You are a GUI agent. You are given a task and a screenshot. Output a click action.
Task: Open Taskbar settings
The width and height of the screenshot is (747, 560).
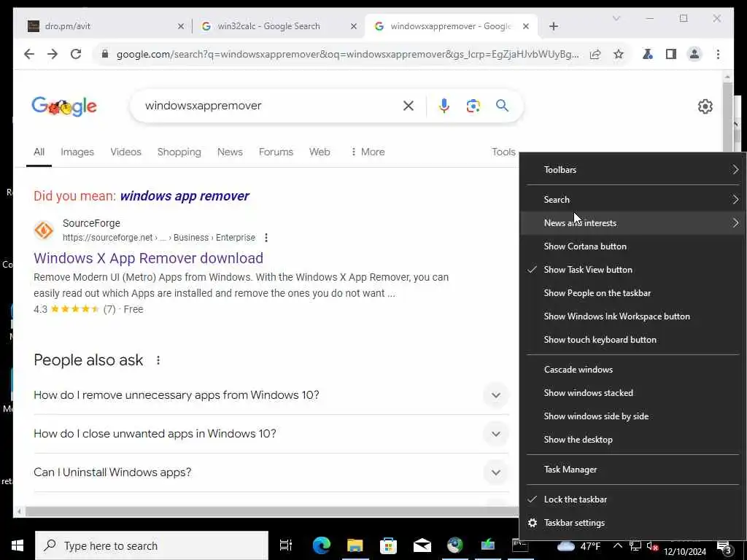[x=632, y=523]
